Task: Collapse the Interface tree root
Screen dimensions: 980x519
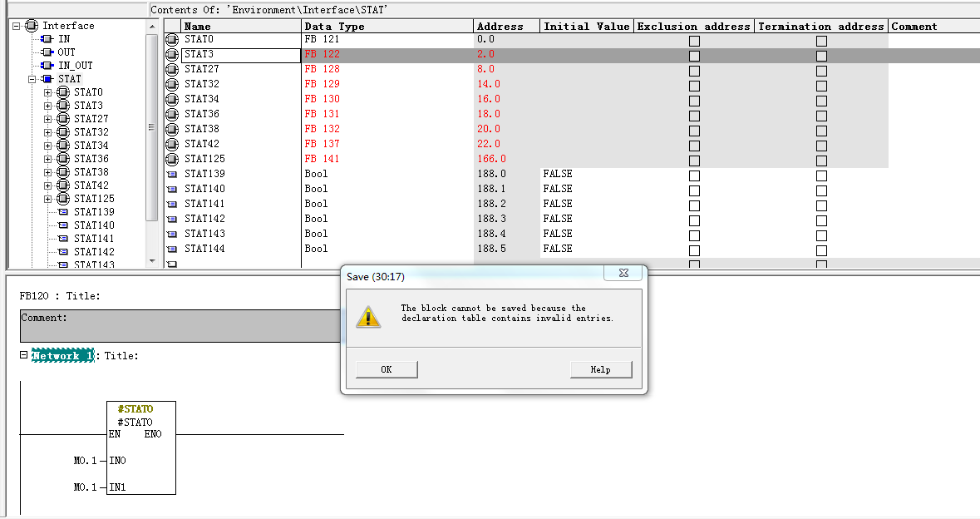Action: pos(17,26)
